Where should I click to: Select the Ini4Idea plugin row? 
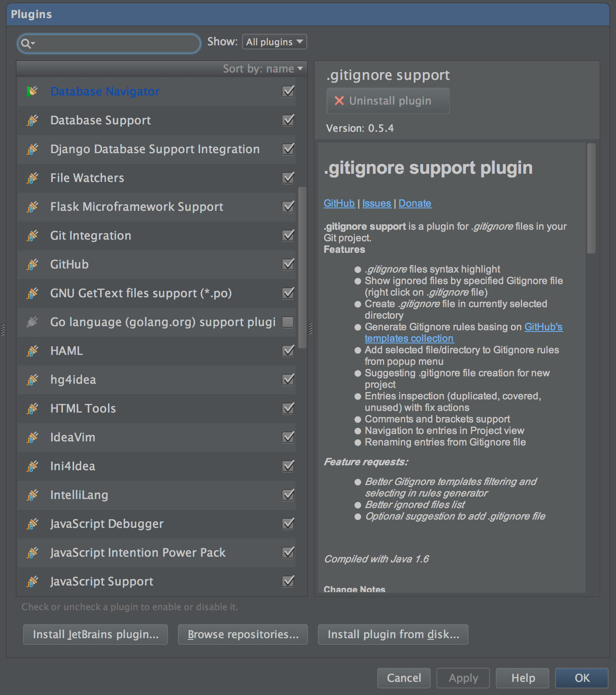[x=156, y=466]
